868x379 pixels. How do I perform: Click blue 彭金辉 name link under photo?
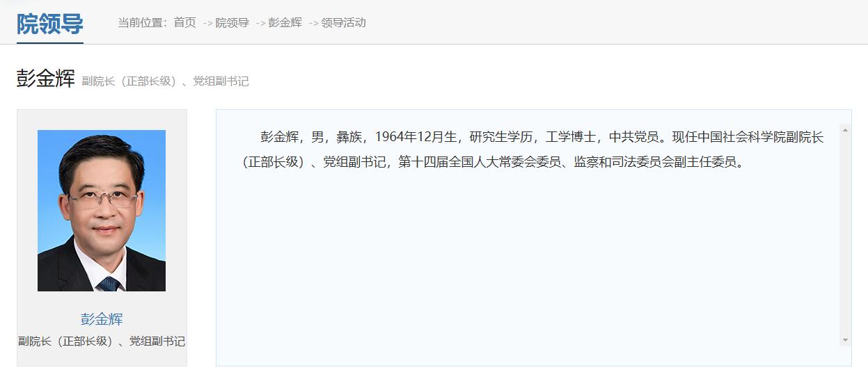[102, 319]
